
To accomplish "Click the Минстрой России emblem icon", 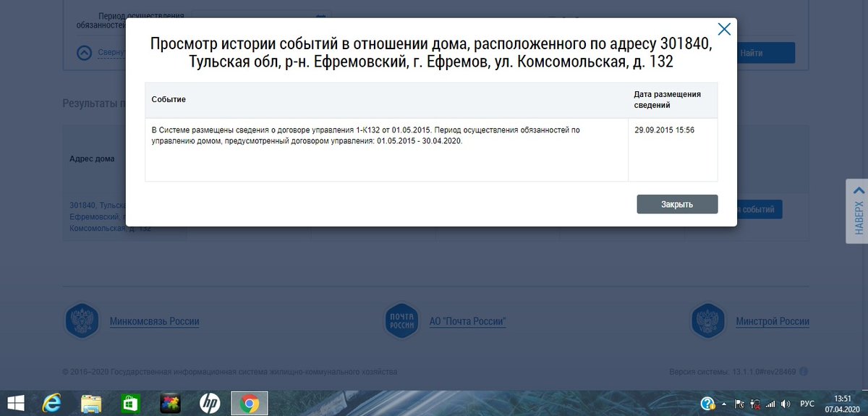I will coord(709,321).
